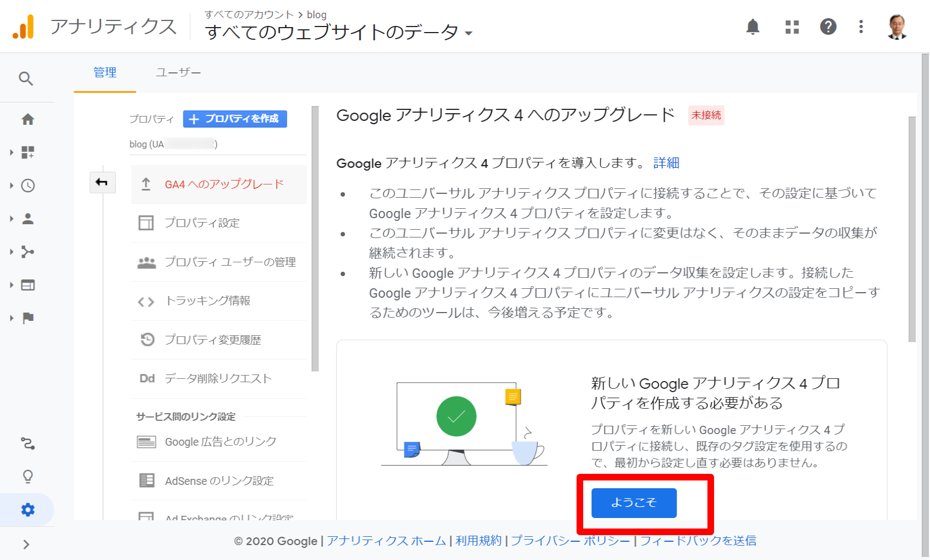Viewport: 930px width, 560px height.
Task: Expand the left sidebar with chevron
Action: point(26,545)
